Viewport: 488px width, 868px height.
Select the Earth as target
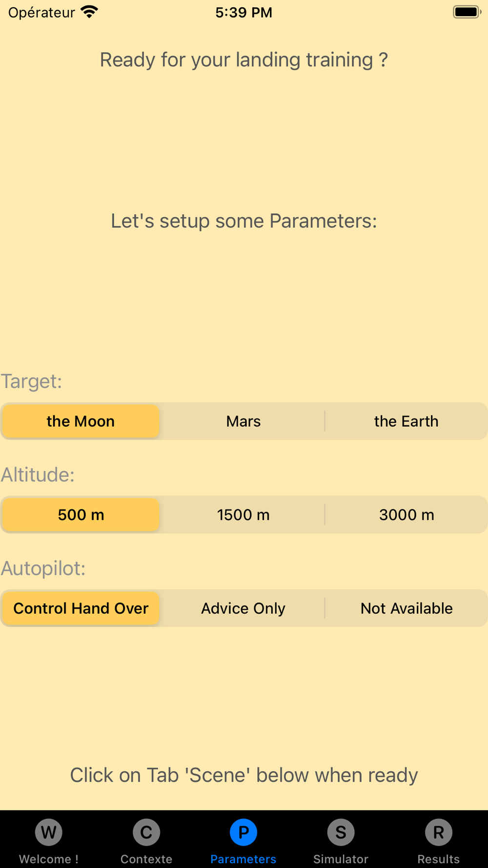pyautogui.click(x=406, y=421)
